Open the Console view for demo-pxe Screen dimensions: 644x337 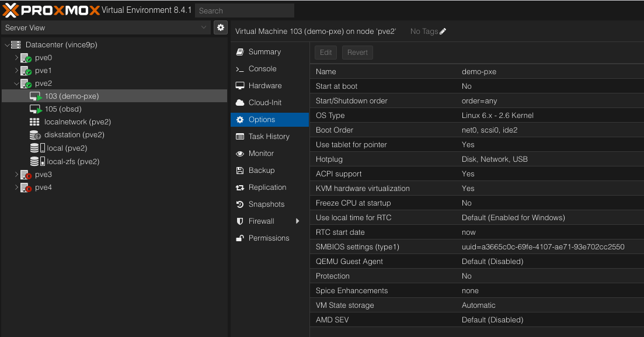coord(262,68)
